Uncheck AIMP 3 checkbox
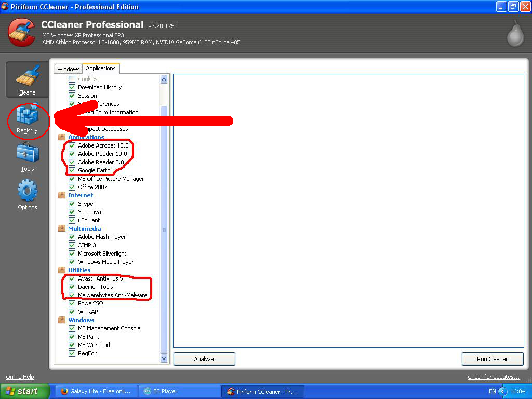This screenshot has width=532, height=399. click(72, 245)
